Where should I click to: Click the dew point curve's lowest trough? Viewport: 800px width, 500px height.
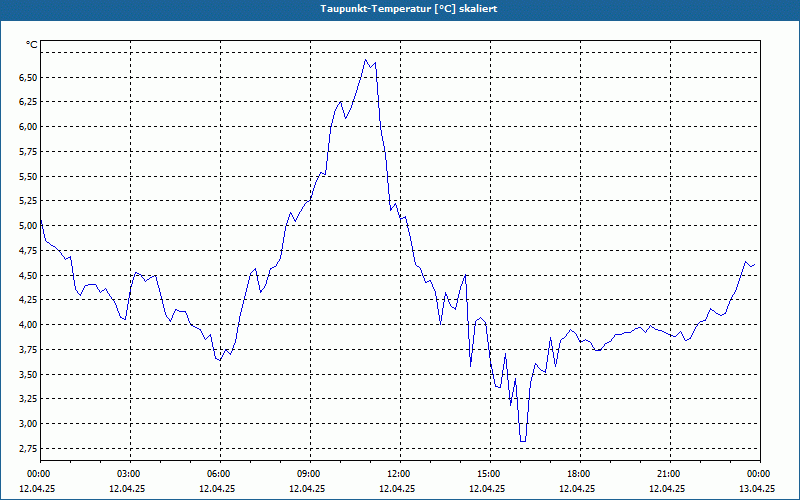point(523,441)
